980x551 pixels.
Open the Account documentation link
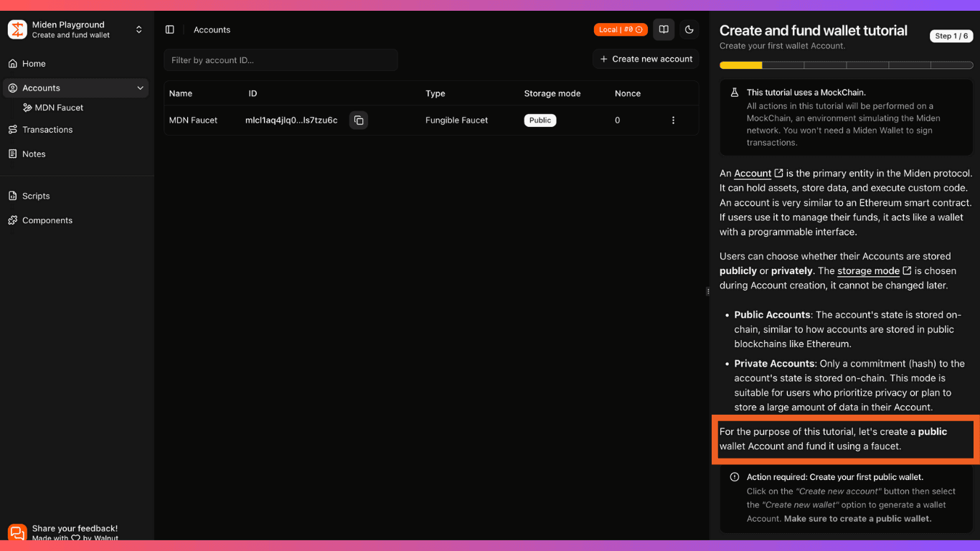click(x=758, y=174)
